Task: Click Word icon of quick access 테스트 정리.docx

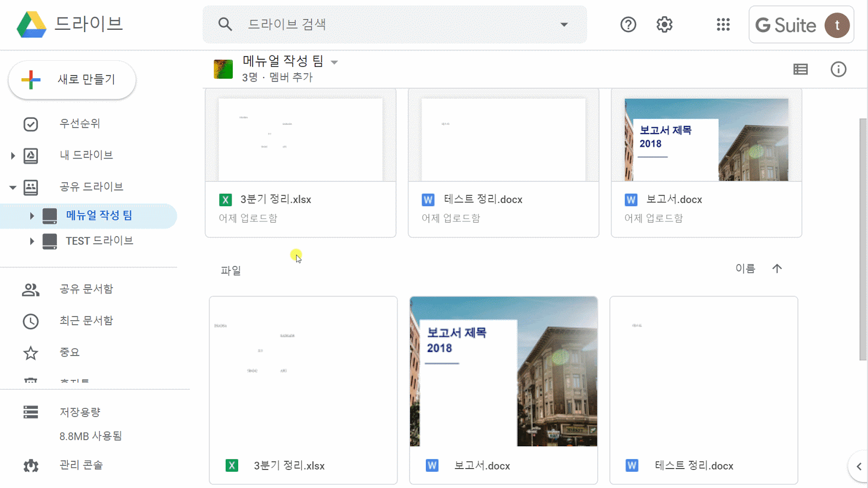Action: (428, 200)
